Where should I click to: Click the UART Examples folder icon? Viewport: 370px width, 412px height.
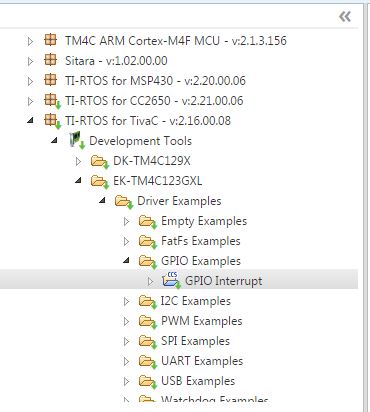148,362
